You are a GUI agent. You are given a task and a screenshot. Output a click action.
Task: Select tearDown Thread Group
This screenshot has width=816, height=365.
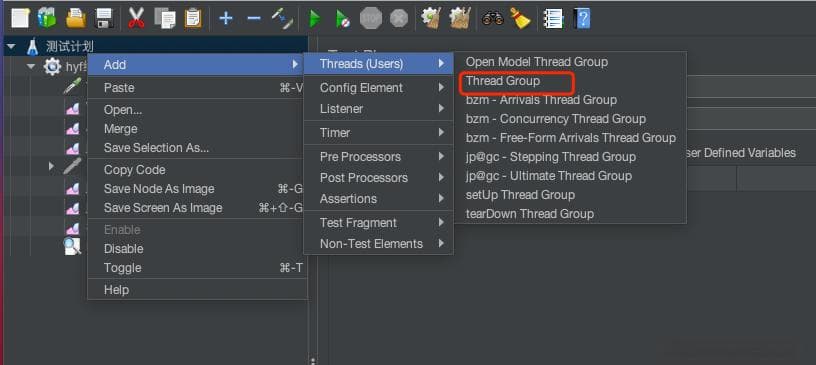pos(570,214)
